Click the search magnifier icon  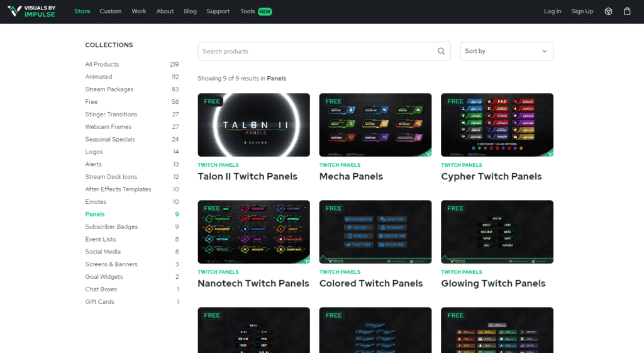[441, 52]
